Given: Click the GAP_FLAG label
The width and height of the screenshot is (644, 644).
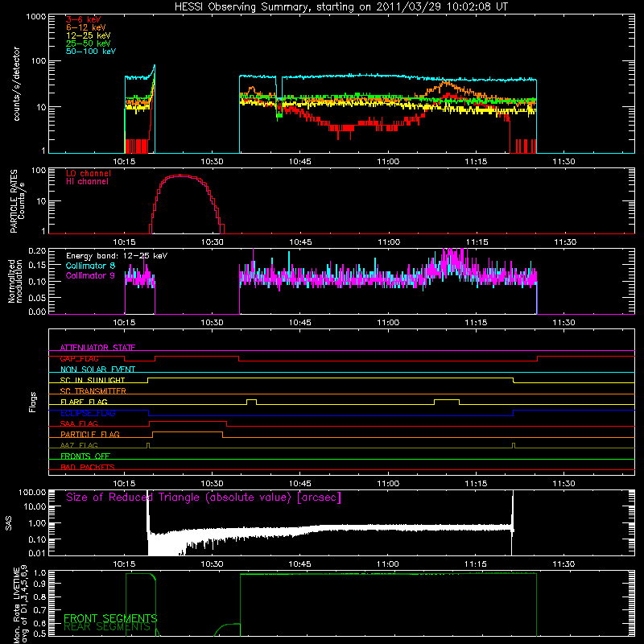Looking at the screenshot, I should tap(79, 358).
